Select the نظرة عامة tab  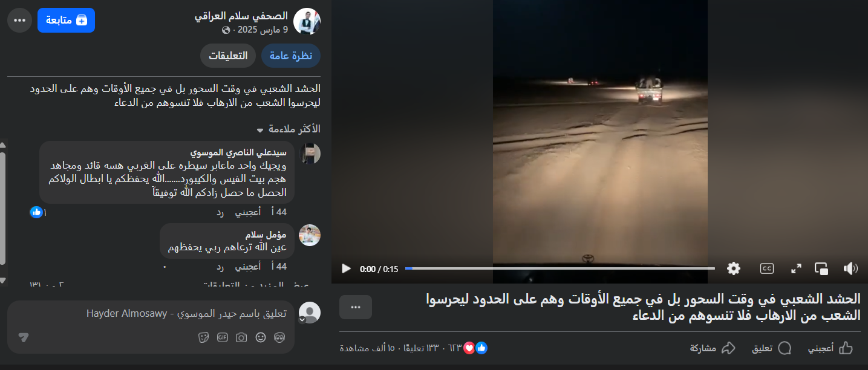coord(291,56)
